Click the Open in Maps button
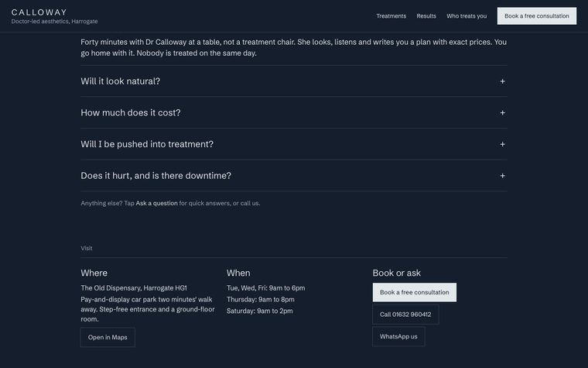Image resolution: width=588 pixels, height=368 pixels. tap(108, 337)
